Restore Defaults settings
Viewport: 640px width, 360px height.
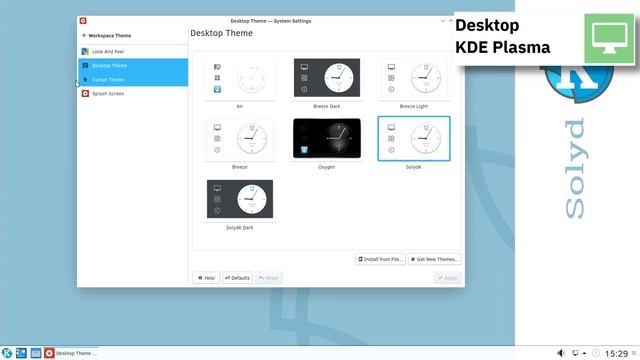tap(237, 278)
